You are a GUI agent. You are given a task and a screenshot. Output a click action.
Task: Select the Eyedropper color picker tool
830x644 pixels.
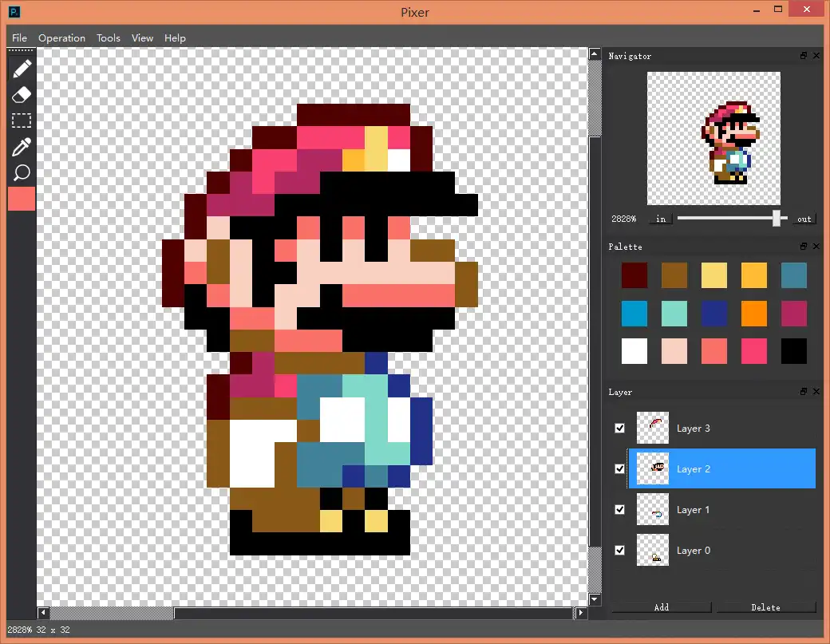22,147
